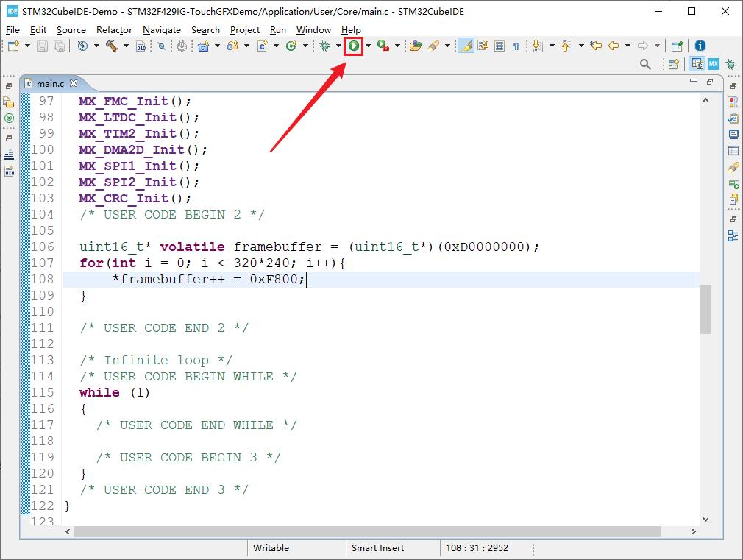Click the blue information center icon
This screenshot has height=560, width=743.
700,46
